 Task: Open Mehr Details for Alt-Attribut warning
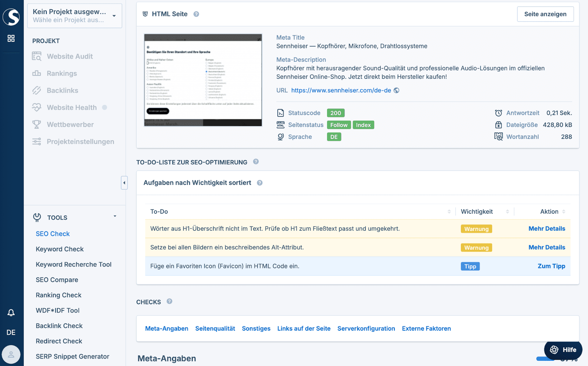(x=546, y=247)
